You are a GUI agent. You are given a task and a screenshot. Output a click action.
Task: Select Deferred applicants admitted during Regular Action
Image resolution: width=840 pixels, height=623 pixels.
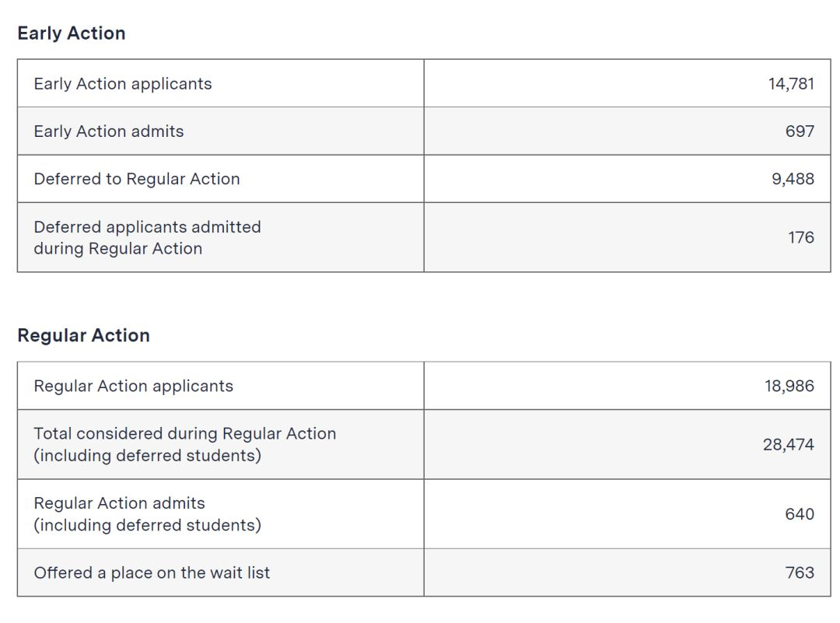tap(147, 238)
